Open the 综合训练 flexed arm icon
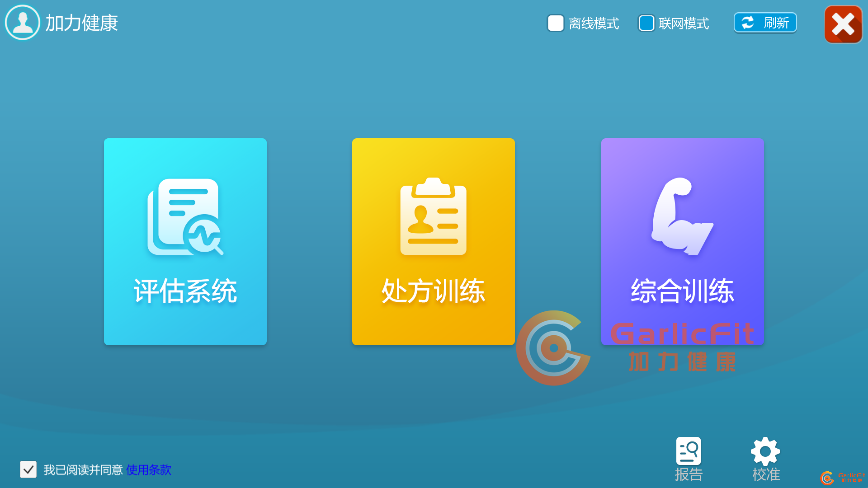Image resolution: width=868 pixels, height=488 pixels. click(x=682, y=217)
